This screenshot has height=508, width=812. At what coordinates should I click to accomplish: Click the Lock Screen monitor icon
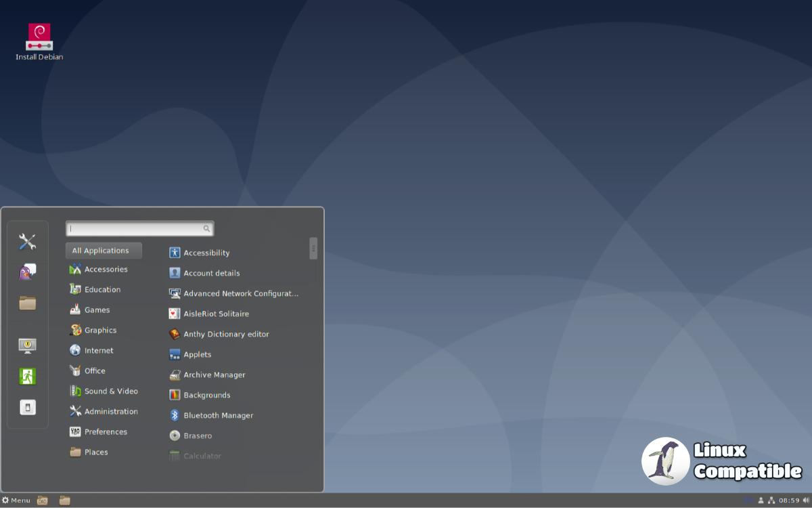click(x=27, y=345)
